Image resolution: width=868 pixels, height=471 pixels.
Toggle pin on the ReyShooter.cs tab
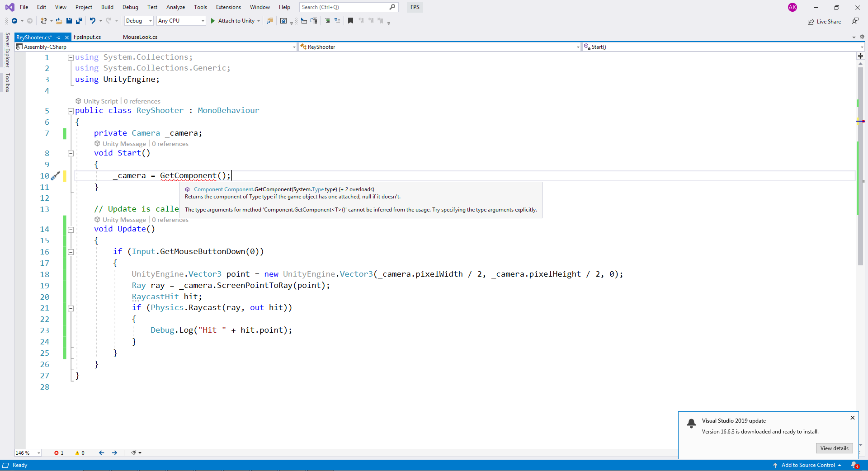click(59, 38)
